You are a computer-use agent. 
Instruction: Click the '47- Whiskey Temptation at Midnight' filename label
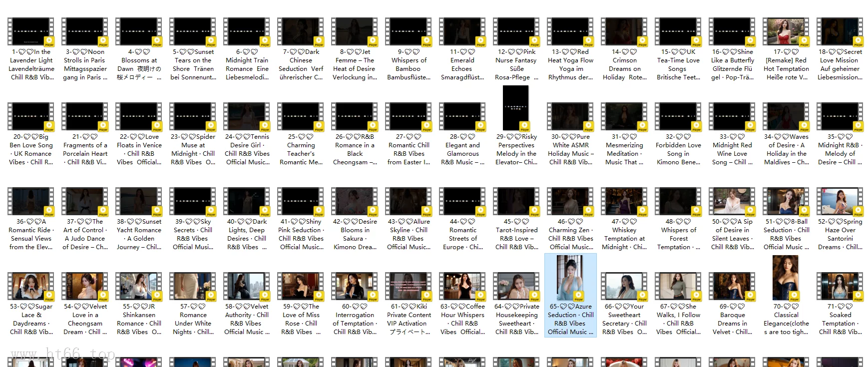(x=624, y=234)
